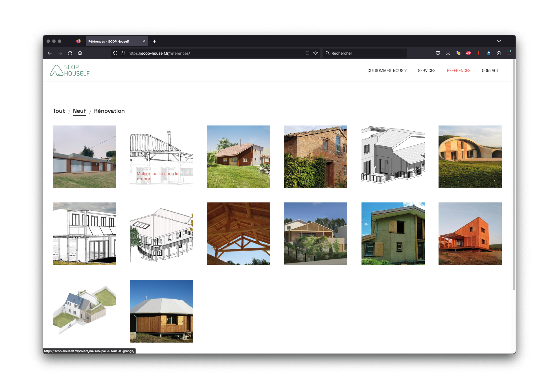Screen dimensions: 555x392
Task: Save page to Pocket icon
Action: click(x=438, y=53)
